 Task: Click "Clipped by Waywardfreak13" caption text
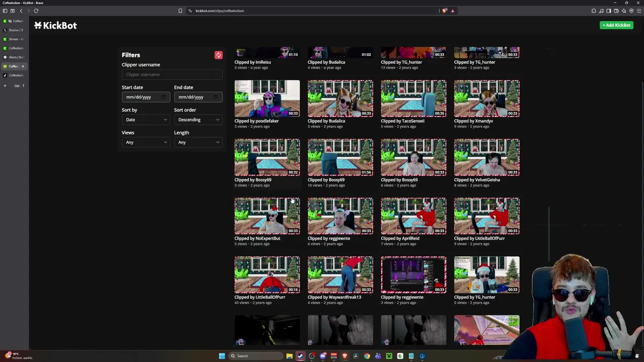click(x=335, y=297)
